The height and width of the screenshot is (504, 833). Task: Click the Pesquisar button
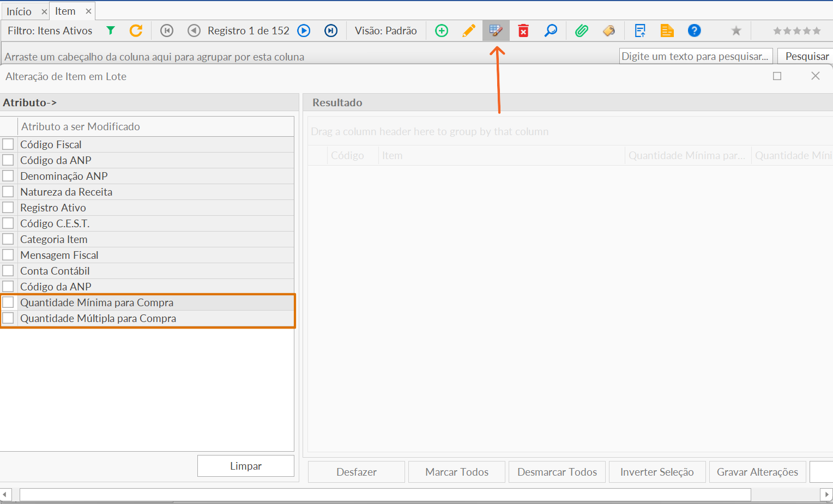tap(805, 56)
